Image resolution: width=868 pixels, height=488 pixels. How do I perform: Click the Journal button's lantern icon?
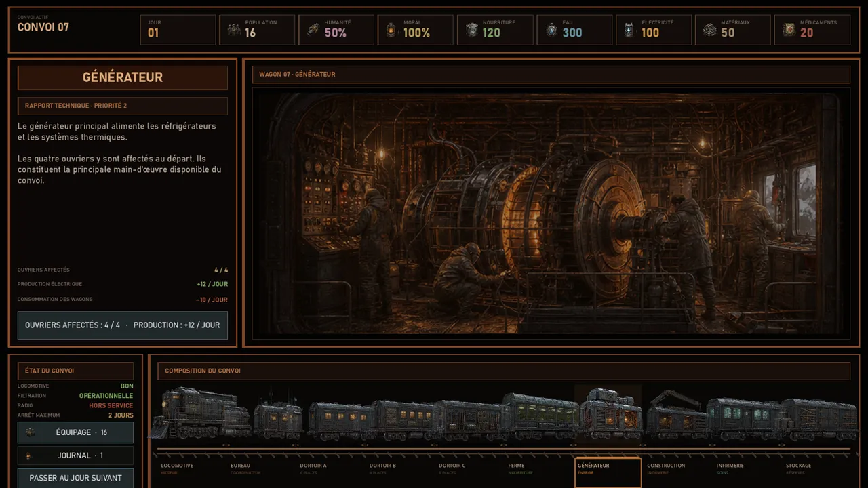(28, 455)
